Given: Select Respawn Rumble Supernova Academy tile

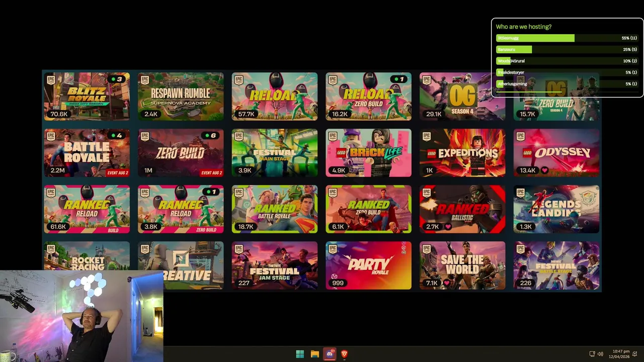Looking at the screenshot, I should pyautogui.click(x=181, y=97).
